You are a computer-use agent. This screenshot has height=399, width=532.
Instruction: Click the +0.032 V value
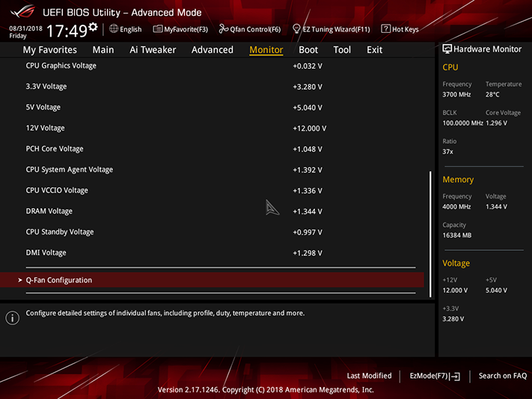point(308,66)
